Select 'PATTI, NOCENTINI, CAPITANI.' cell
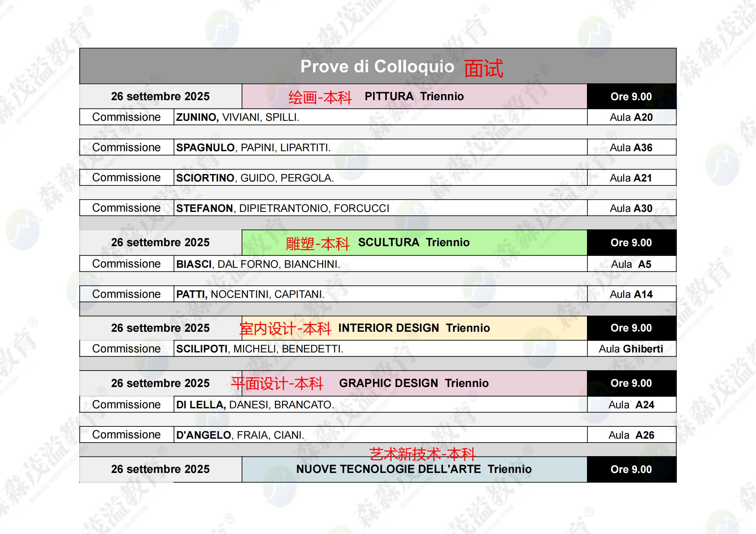756x534 pixels. [380, 294]
